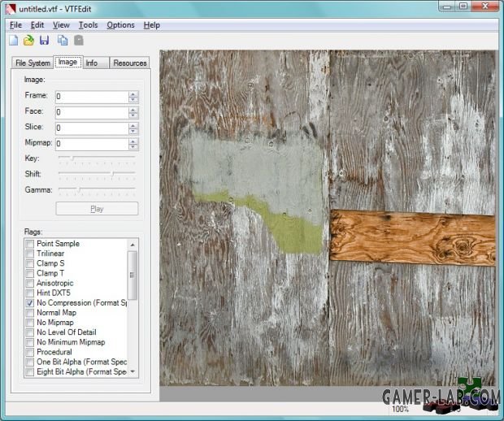Click the VTFEdit title bar app icon

(x=11, y=9)
